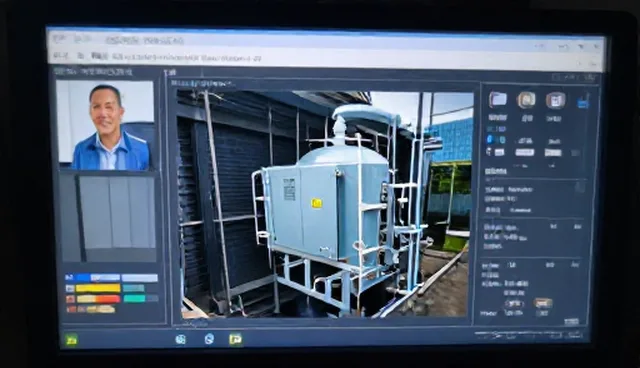
Task: Click the address text in the window's second row
Action: pyautogui.click(x=176, y=57)
